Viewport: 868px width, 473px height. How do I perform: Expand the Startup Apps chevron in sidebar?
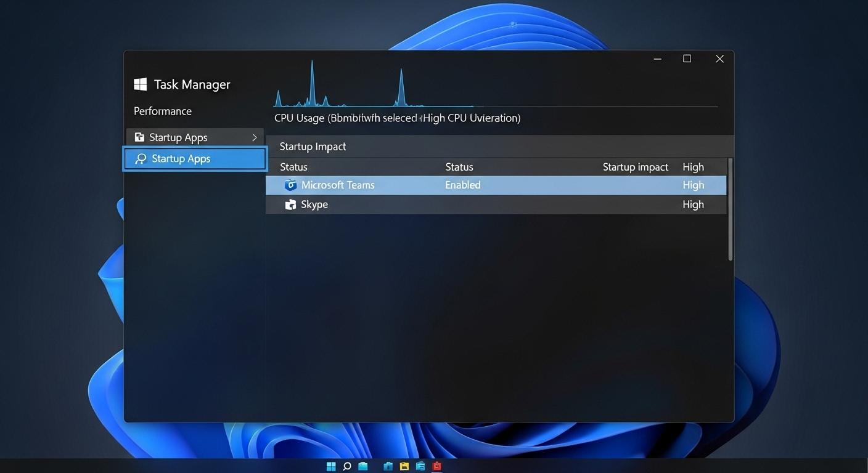pos(254,137)
